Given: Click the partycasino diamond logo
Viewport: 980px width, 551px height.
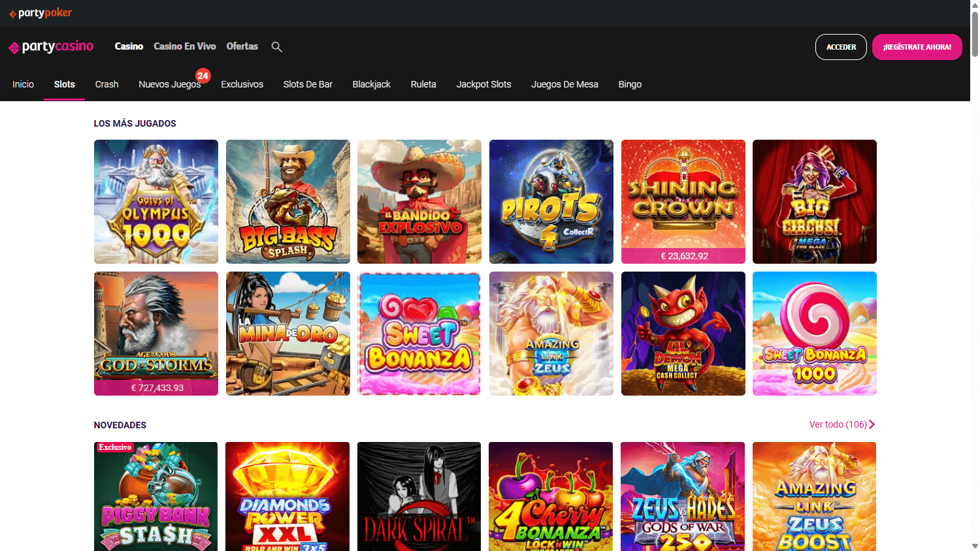Looking at the screenshot, I should point(14,46).
